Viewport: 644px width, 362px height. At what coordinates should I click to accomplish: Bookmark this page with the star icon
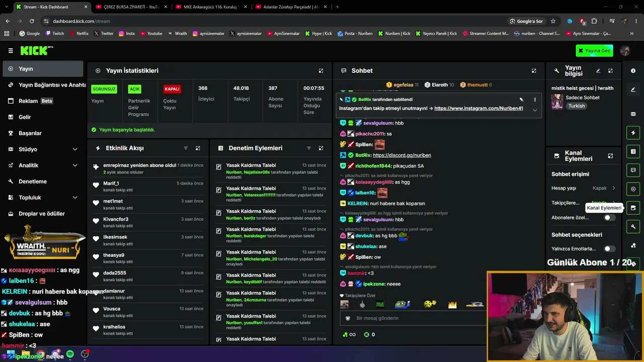pyautogui.click(x=553, y=21)
